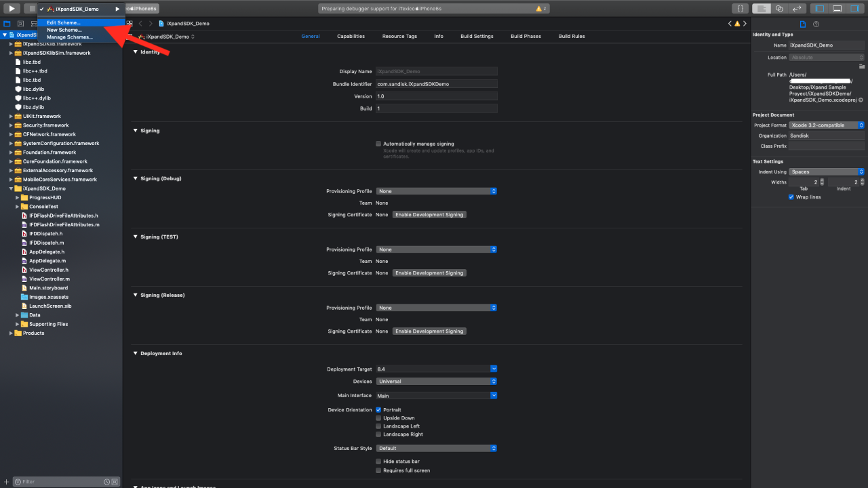Screen dimensions: 868x488
Task: Open the File inspector tab icon
Action: coord(803,24)
